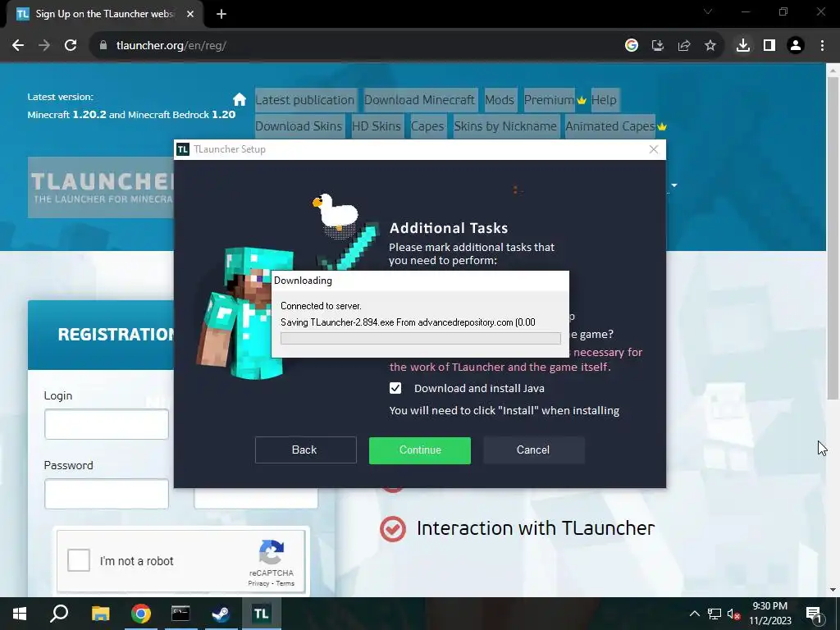Open the Chrome profile avatar
The height and width of the screenshot is (630, 840).
click(x=796, y=46)
